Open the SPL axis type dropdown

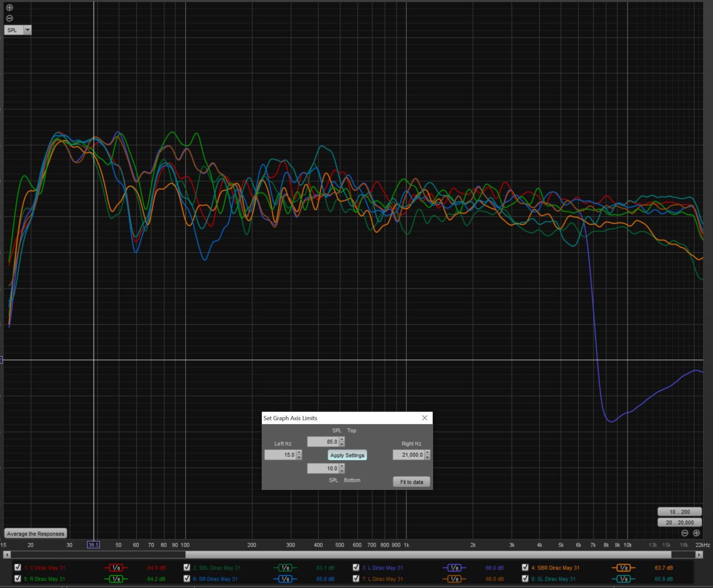click(x=18, y=30)
